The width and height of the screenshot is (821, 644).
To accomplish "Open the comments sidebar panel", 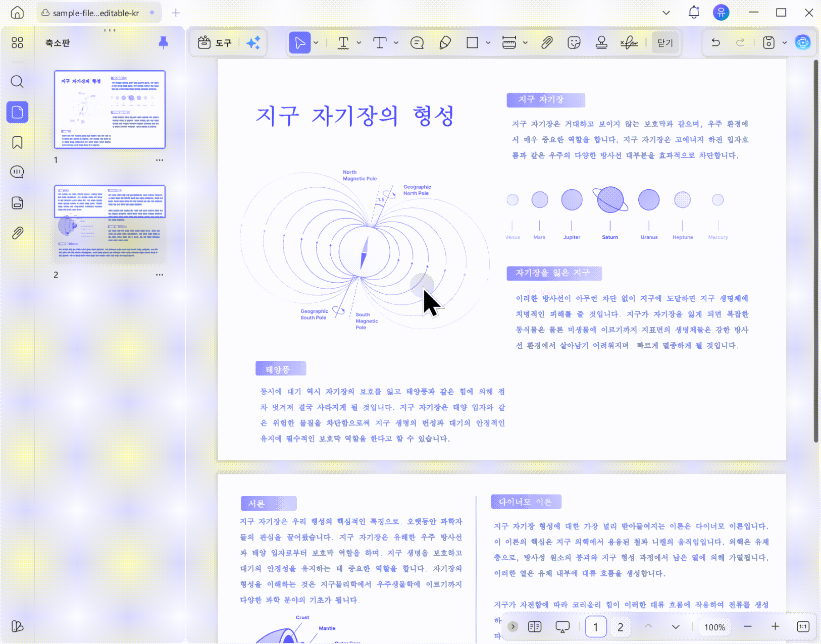I will coord(17,172).
